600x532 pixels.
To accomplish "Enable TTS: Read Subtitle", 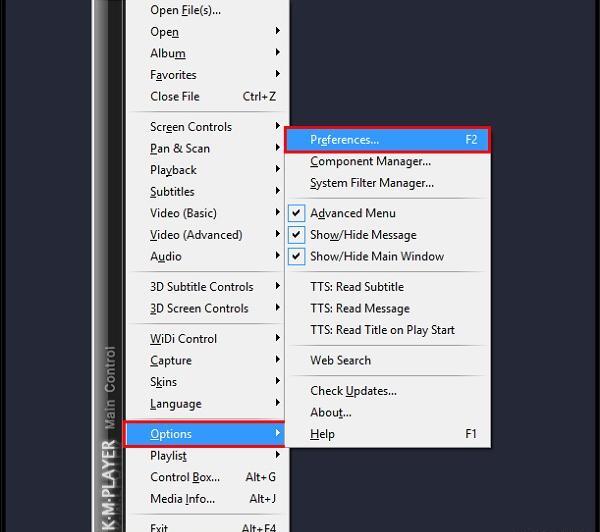I will pos(388,287).
